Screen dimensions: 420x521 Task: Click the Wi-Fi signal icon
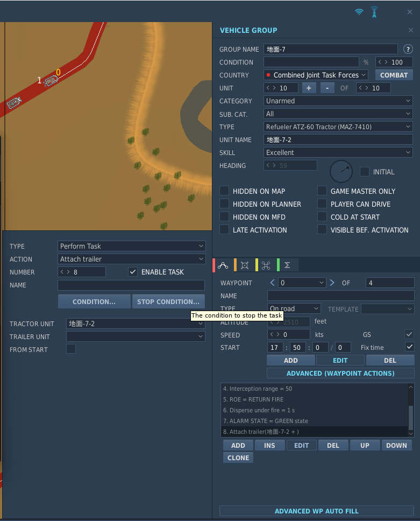click(x=359, y=12)
